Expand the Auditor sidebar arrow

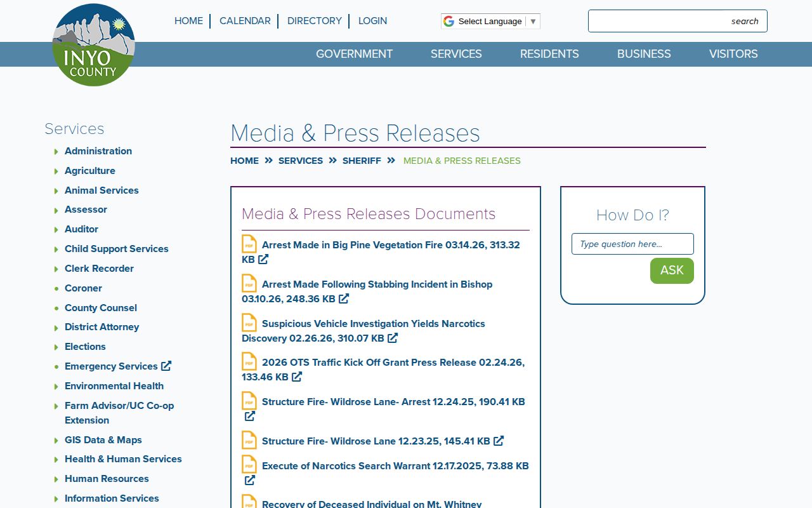coord(56,230)
